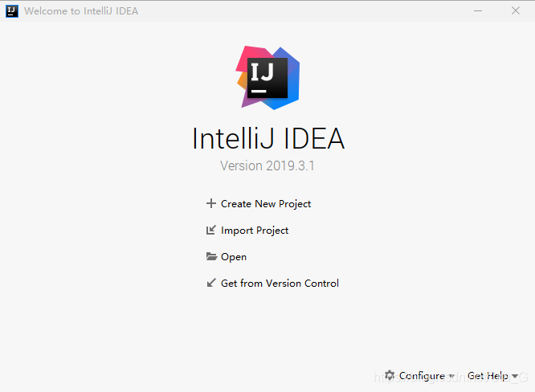Click the IntelliJ IDEA heading text
535x392 pixels.
click(x=268, y=139)
